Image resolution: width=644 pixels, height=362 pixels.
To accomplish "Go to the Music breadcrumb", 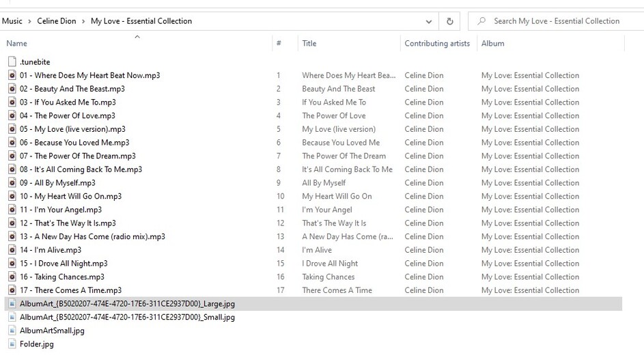I will pos(12,21).
